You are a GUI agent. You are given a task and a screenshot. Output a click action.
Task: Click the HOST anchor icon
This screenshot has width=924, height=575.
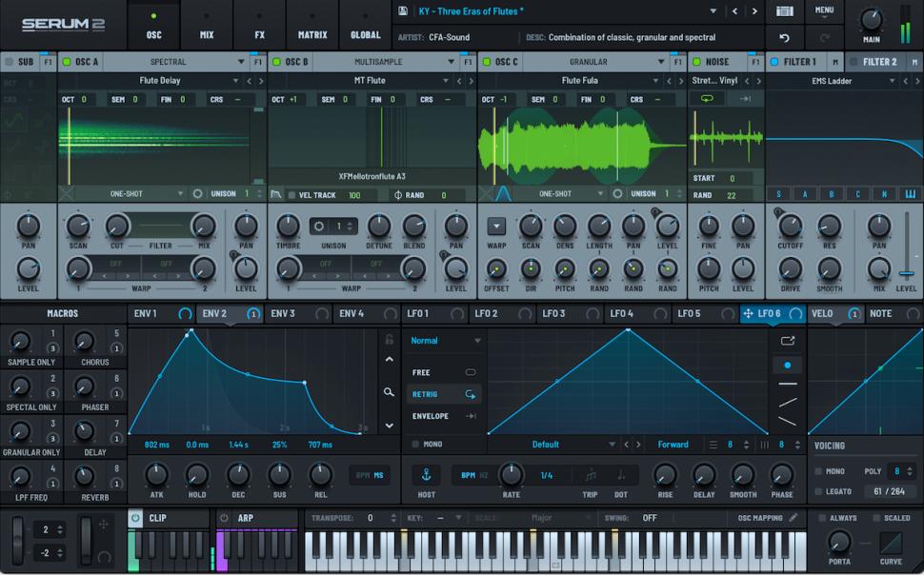pyautogui.click(x=426, y=475)
